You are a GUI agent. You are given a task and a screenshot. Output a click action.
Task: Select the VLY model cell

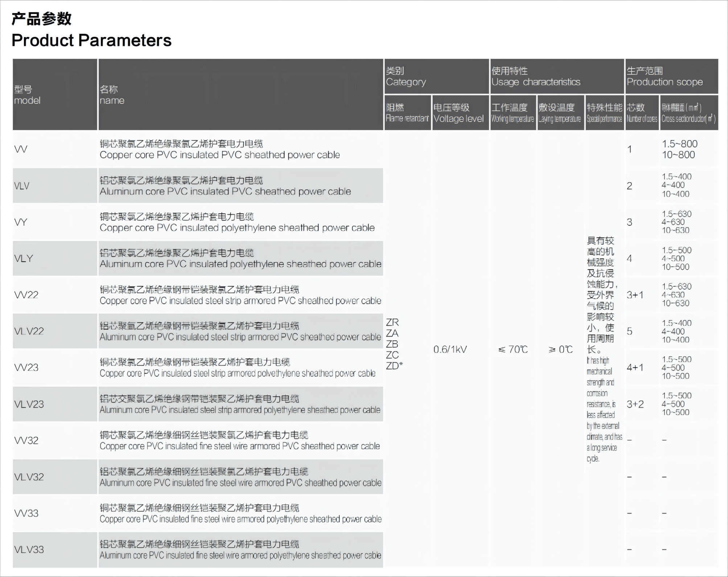click(55, 258)
